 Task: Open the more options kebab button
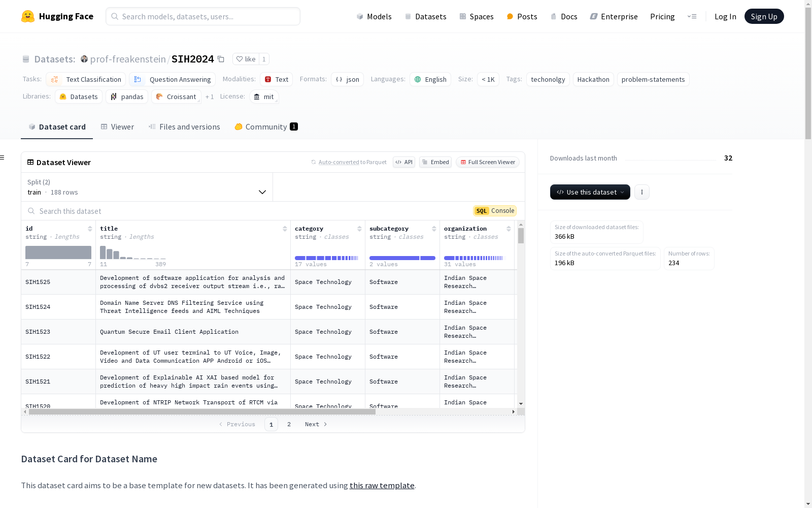(x=642, y=192)
